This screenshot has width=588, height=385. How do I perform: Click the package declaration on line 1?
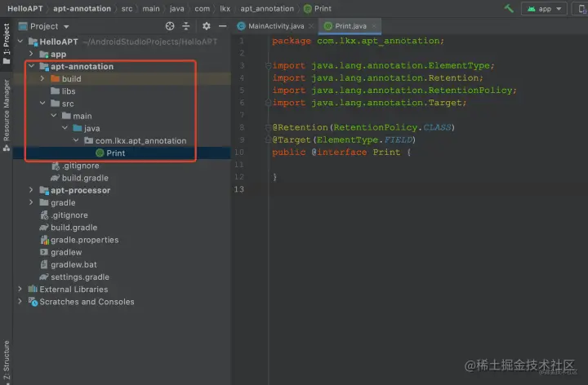point(359,41)
